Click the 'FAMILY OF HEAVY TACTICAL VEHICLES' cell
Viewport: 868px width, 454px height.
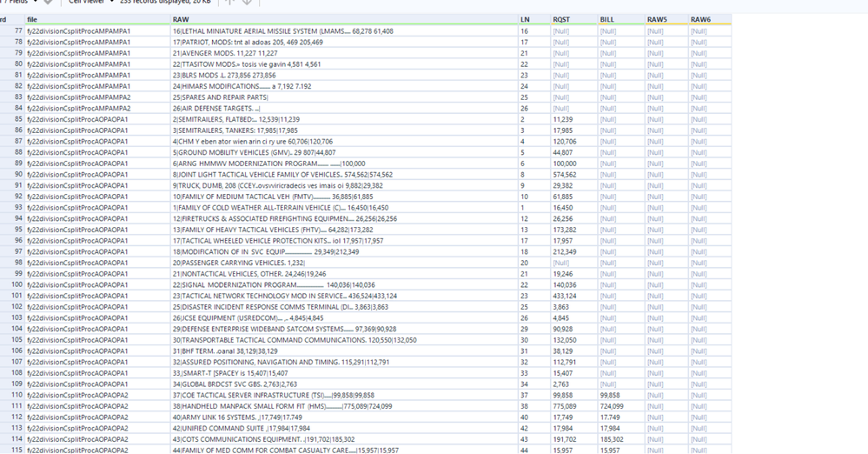344,230
